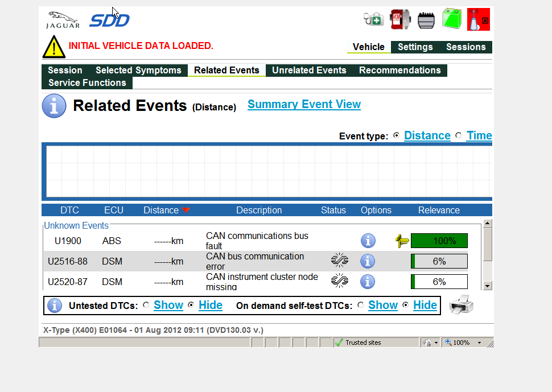Click broken chain status icon for U2516-88
This screenshot has height=392, width=552.
[339, 261]
